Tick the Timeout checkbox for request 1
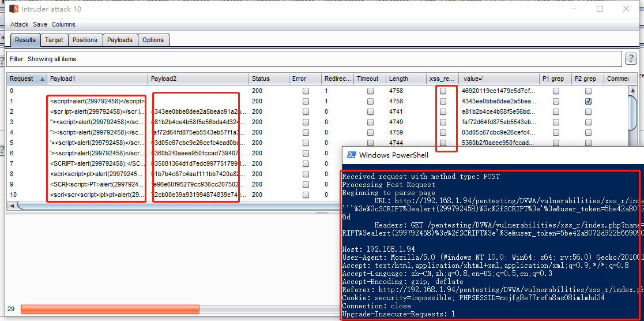Viewport: 644px width, 321px height. coord(371,101)
